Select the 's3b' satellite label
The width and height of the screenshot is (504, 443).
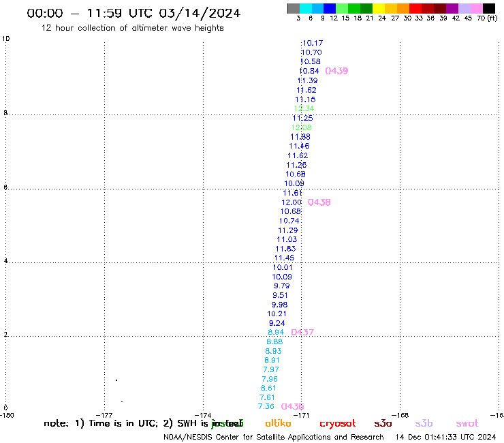tap(424, 423)
